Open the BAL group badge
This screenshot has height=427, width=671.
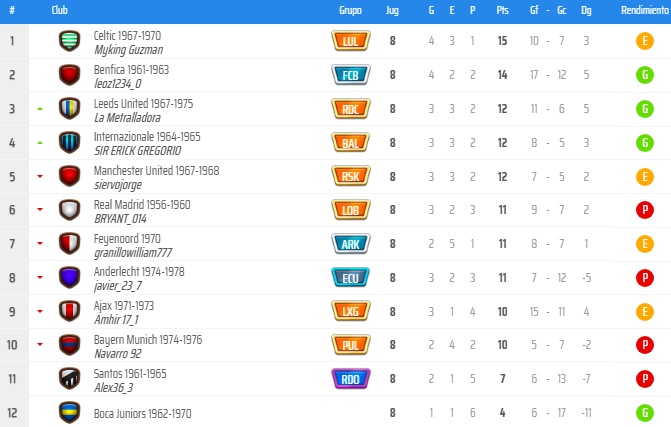pos(350,142)
